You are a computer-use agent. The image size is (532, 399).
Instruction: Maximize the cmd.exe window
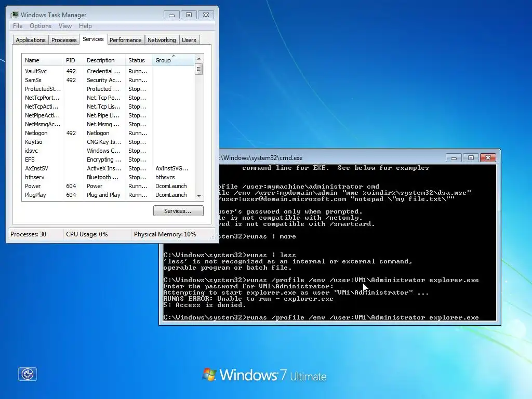[x=471, y=158]
